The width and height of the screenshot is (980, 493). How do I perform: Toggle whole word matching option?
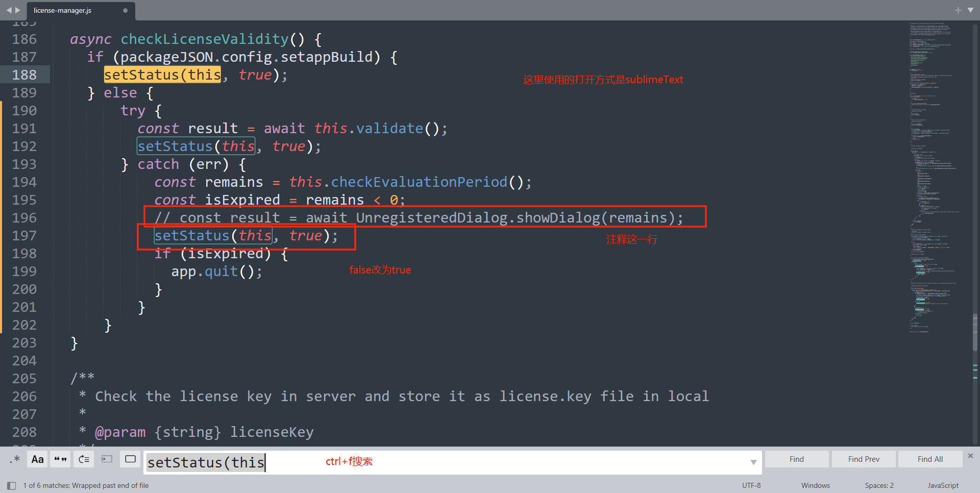point(61,459)
